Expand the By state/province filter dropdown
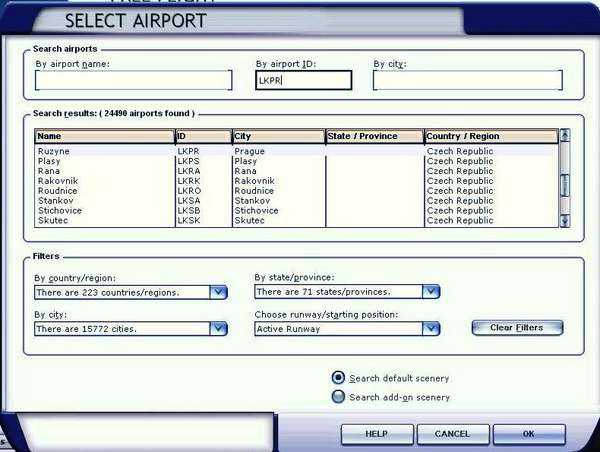The height and width of the screenshot is (452, 600). tap(430, 292)
